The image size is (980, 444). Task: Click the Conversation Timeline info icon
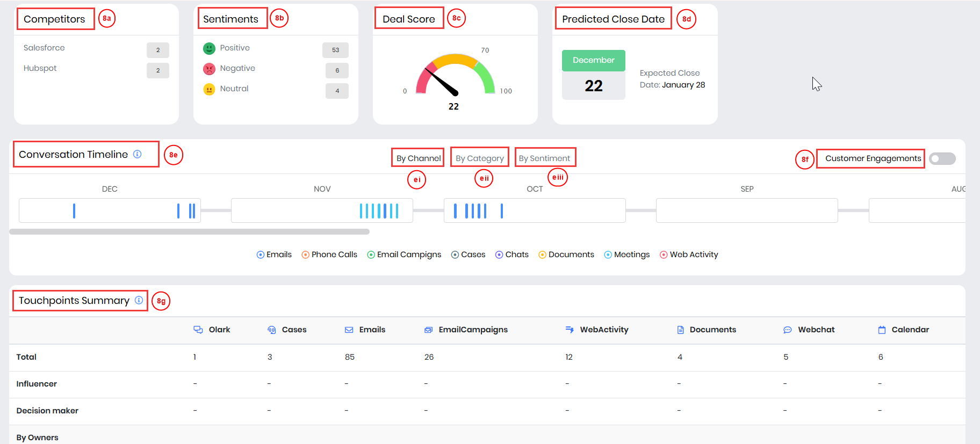coord(138,154)
